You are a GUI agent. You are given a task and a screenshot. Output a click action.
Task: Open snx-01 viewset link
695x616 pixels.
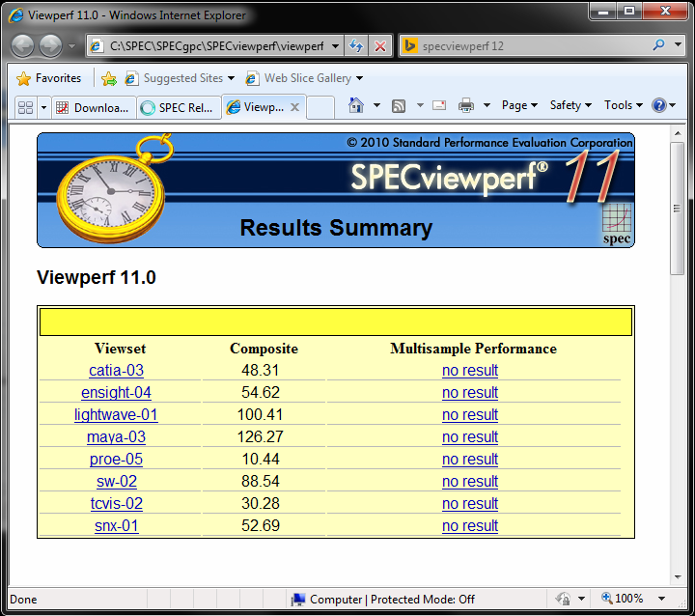(117, 525)
